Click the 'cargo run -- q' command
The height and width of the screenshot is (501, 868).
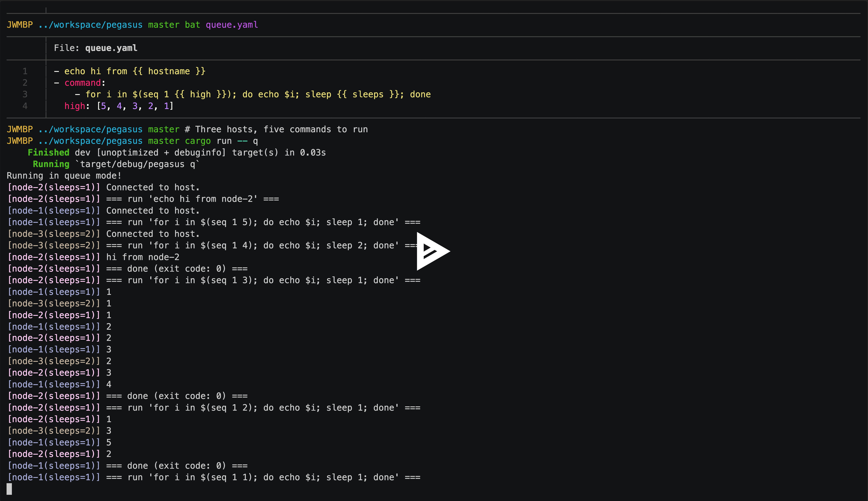[221, 141]
